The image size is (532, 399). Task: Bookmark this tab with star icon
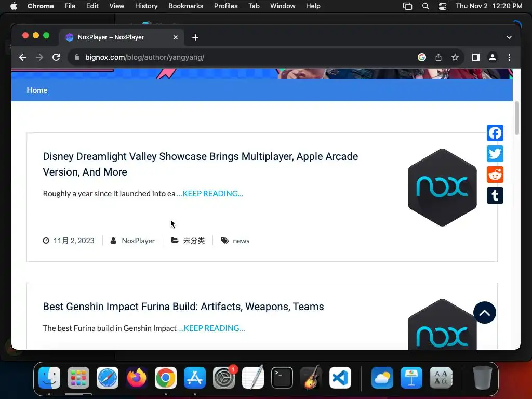455,57
